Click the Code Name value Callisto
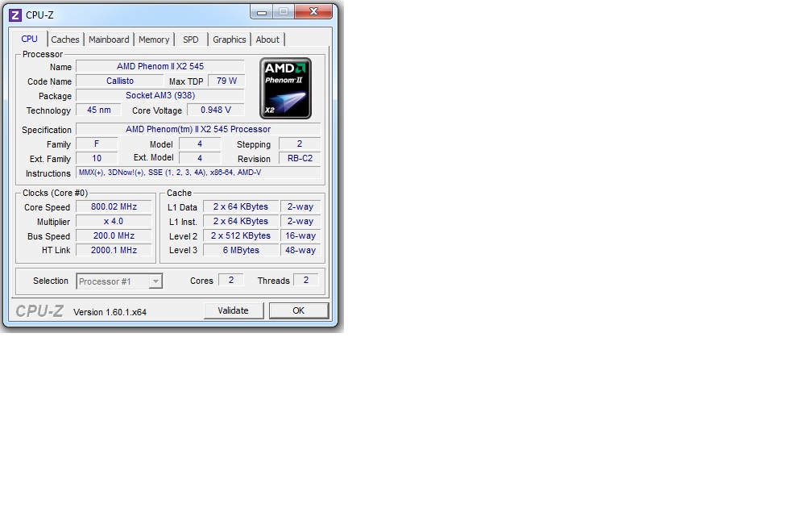The width and height of the screenshot is (812, 508). pyautogui.click(x=119, y=81)
